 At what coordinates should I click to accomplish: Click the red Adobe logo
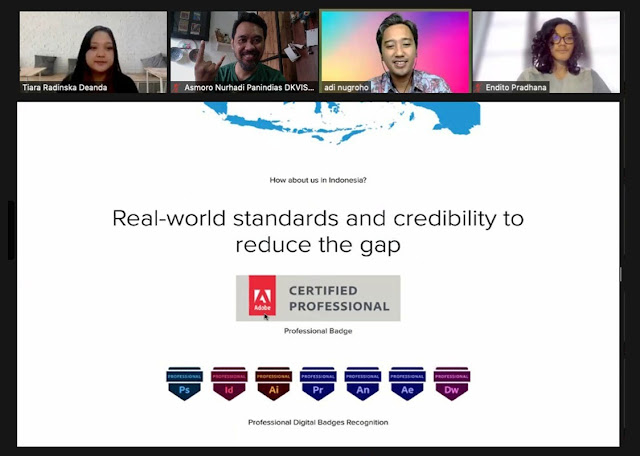[262, 296]
